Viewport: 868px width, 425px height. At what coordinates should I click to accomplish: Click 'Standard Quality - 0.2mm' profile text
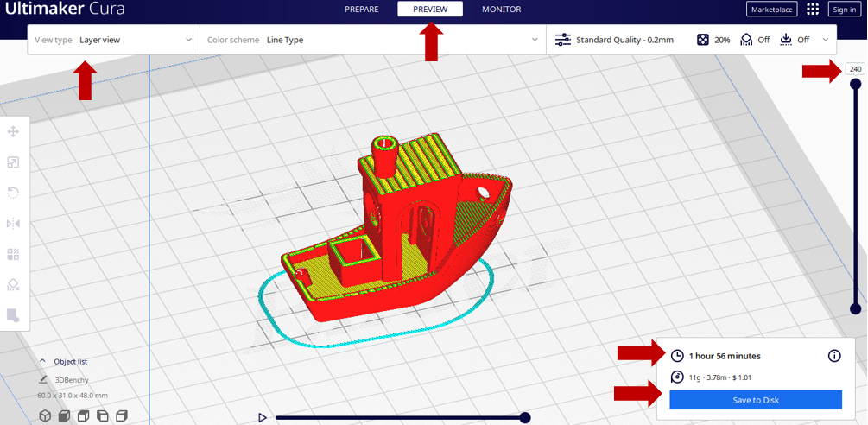point(625,40)
